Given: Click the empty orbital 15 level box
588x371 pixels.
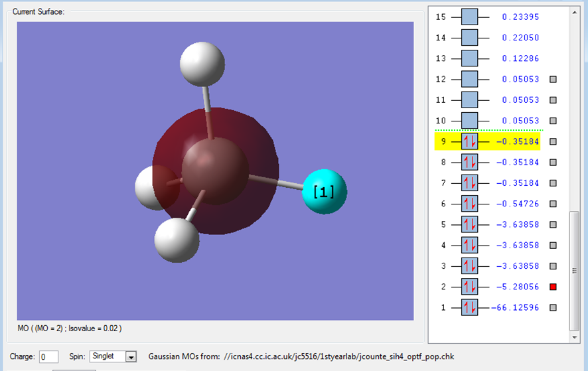Looking at the screenshot, I should 469,17.
